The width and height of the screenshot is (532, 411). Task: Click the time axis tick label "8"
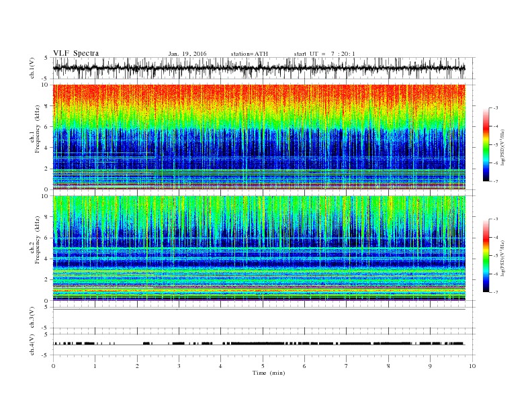[388, 366]
